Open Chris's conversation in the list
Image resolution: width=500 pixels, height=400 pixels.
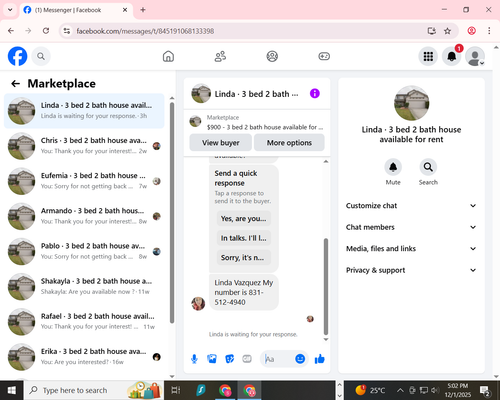pos(84,146)
